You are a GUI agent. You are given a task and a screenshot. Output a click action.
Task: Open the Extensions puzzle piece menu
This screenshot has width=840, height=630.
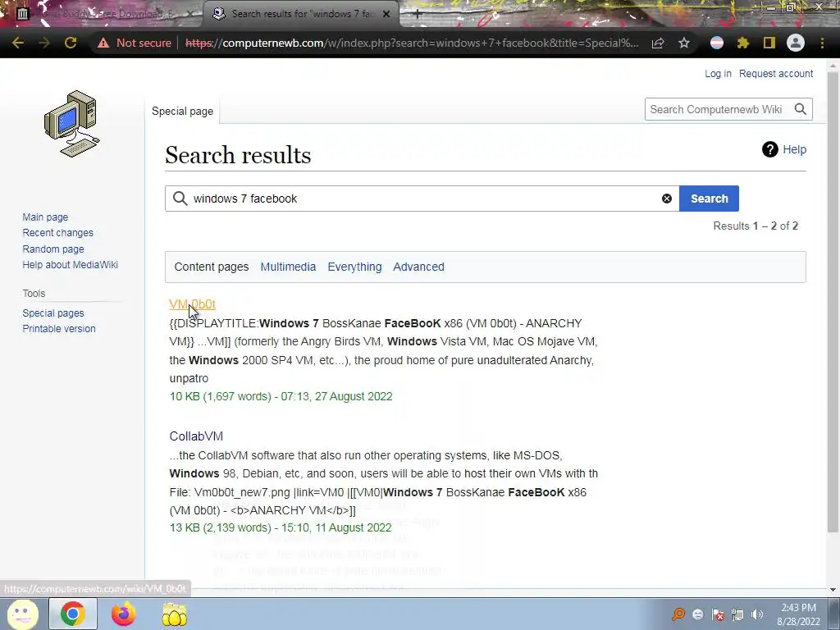(x=743, y=43)
